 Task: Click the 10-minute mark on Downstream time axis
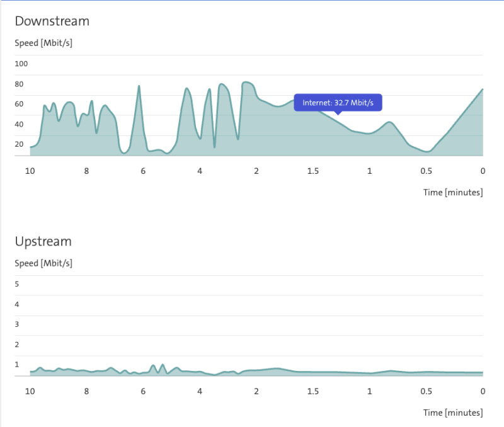click(30, 171)
